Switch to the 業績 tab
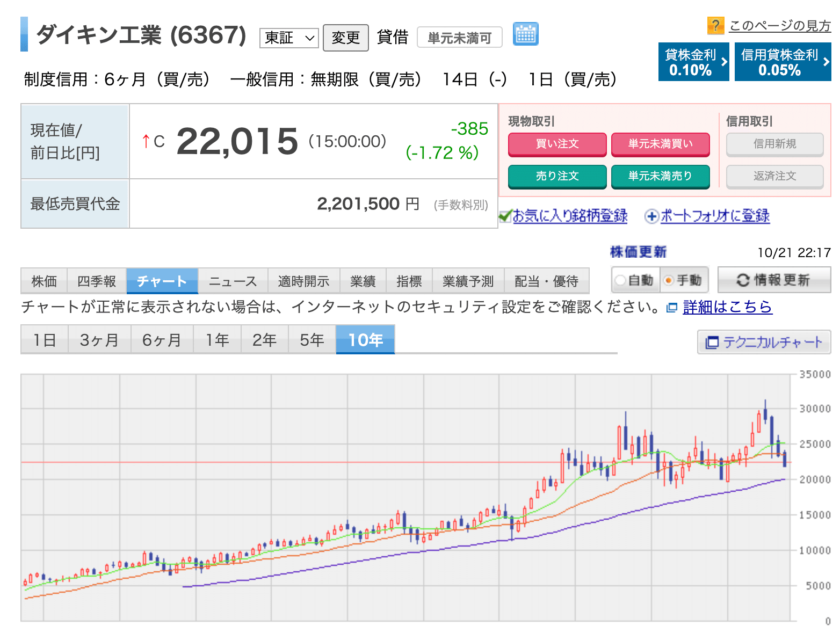The image size is (840, 626). coord(363,281)
